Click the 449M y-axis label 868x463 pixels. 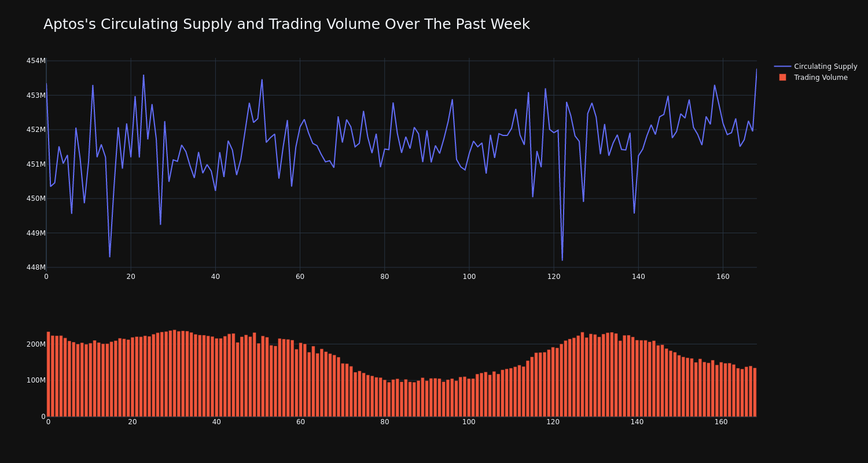(x=36, y=233)
